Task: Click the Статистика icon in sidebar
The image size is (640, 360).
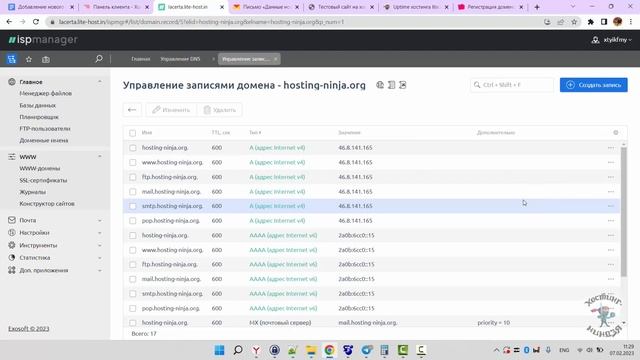Action: (x=12, y=258)
